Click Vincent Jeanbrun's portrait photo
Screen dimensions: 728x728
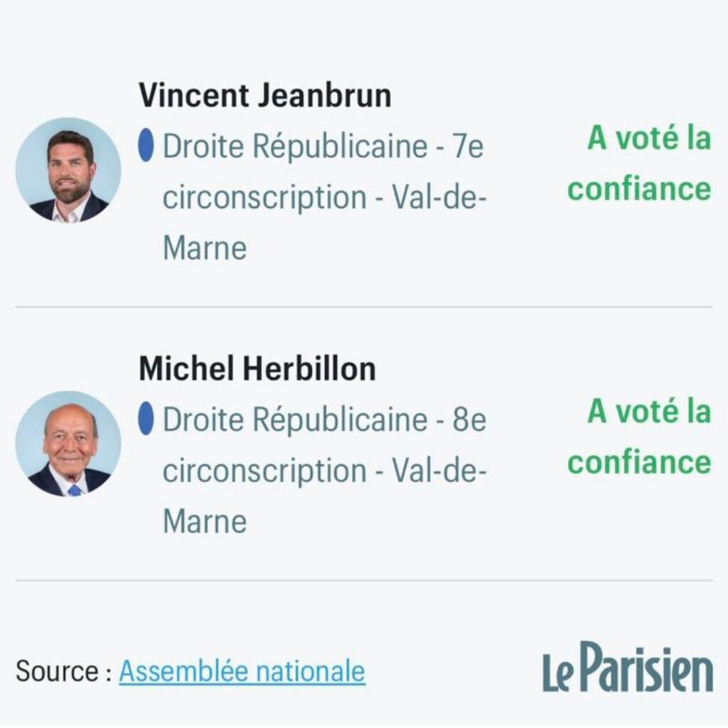tap(69, 171)
